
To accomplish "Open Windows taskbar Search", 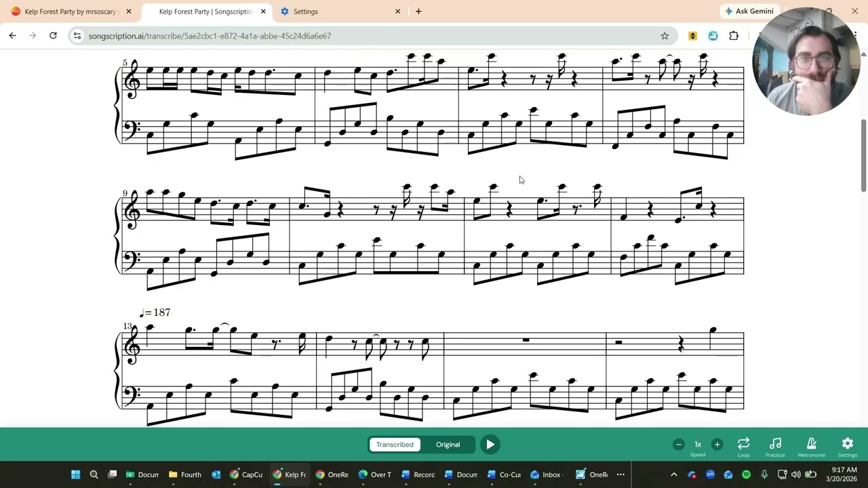I will point(94,474).
